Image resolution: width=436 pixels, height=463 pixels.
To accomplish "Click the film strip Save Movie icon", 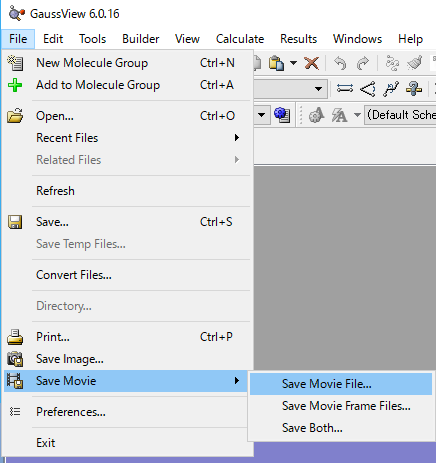I will (15, 381).
